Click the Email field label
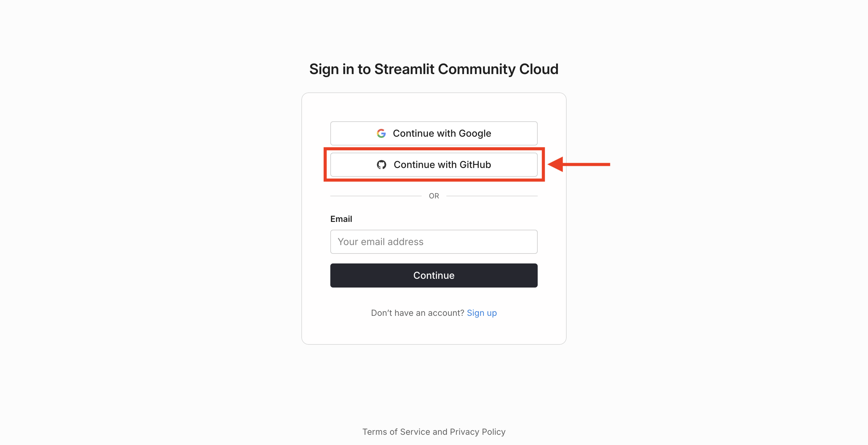 [341, 219]
